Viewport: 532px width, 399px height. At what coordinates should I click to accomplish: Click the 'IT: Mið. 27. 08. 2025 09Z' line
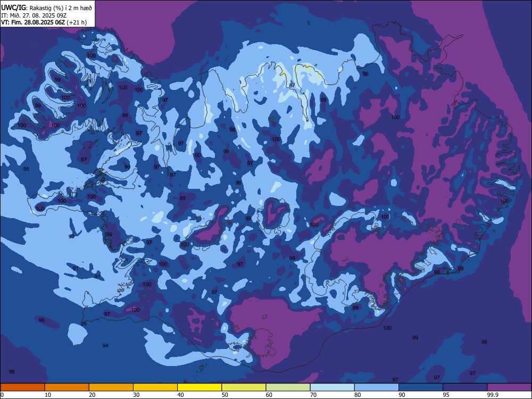tap(34, 15)
